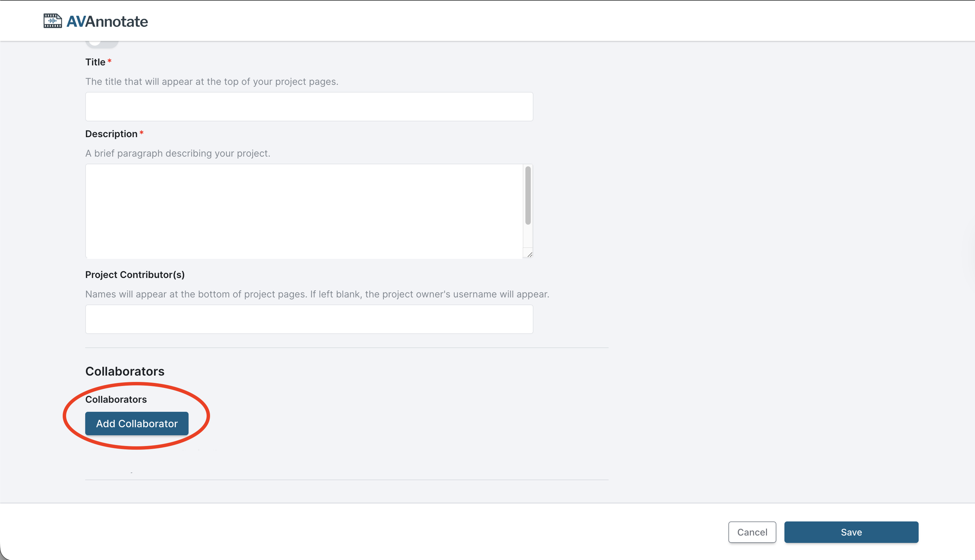Screen dimensions: 975x560
Task: Click the "A brief paragraph" helper text
Action: [177, 154]
